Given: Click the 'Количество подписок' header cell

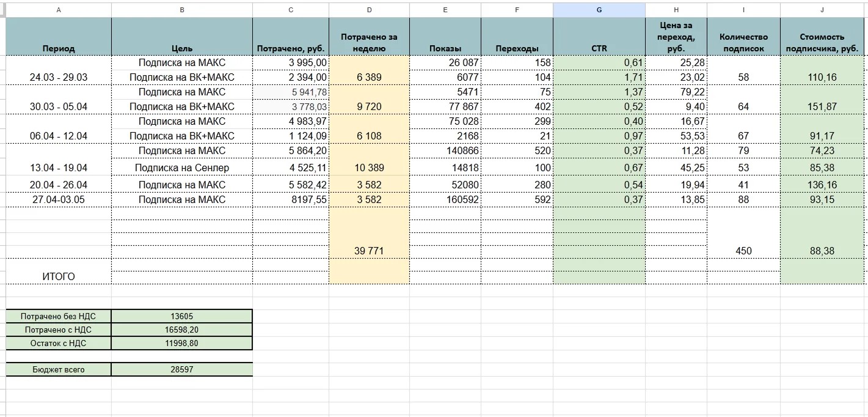Looking at the screenshot, I should pos(744,37).
